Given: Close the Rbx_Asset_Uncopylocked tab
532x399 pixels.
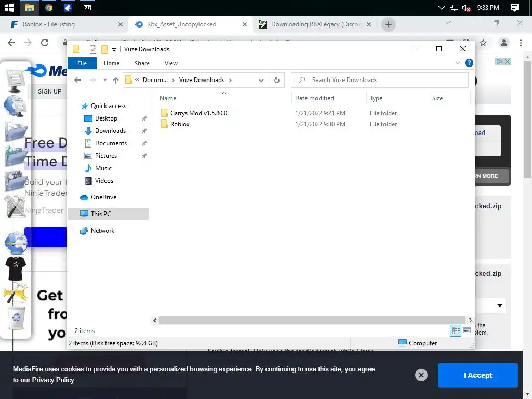Looking at the screenshot, I should (245, 24).
